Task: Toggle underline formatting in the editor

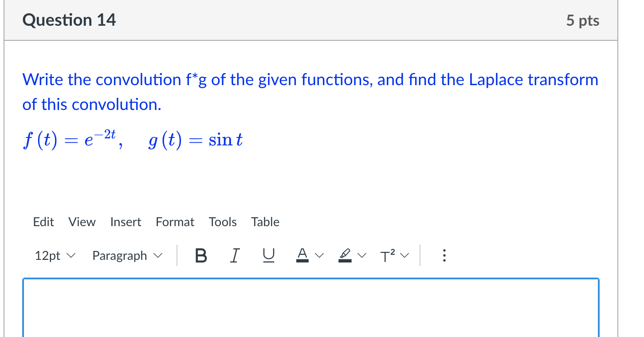Action: tap(268, 255)
